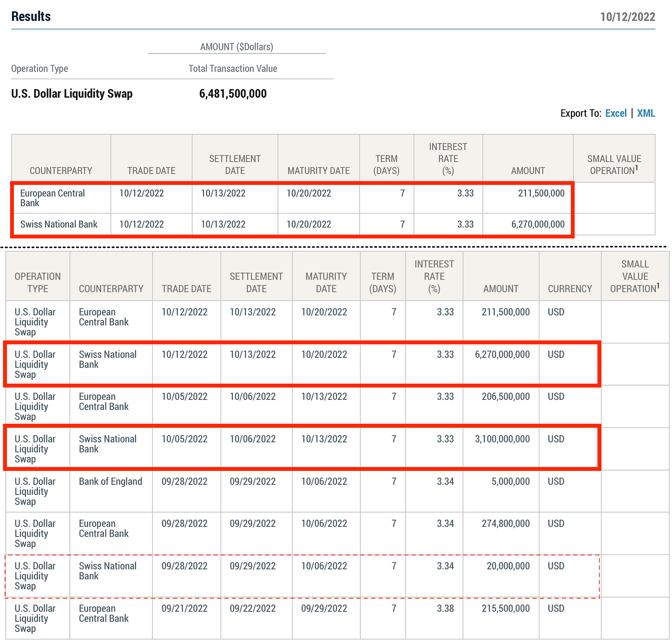The height and width of the screenshot is (643, 672).
Task: Select the Results heading
Action: [31, 17]
